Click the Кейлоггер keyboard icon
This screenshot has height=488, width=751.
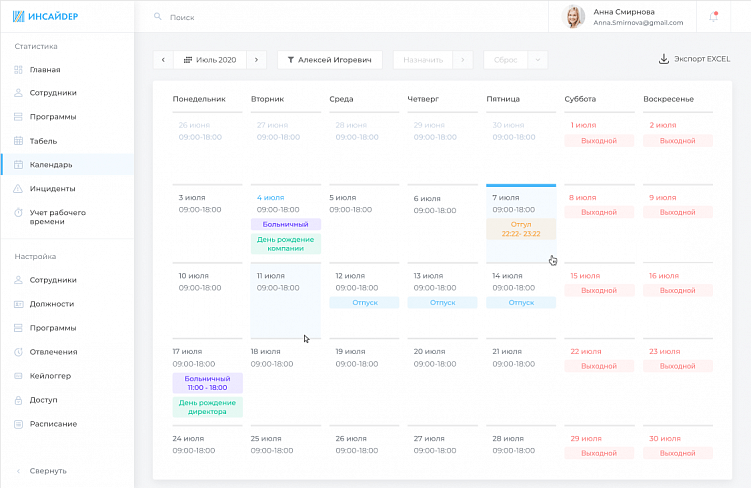pos(19,376)
